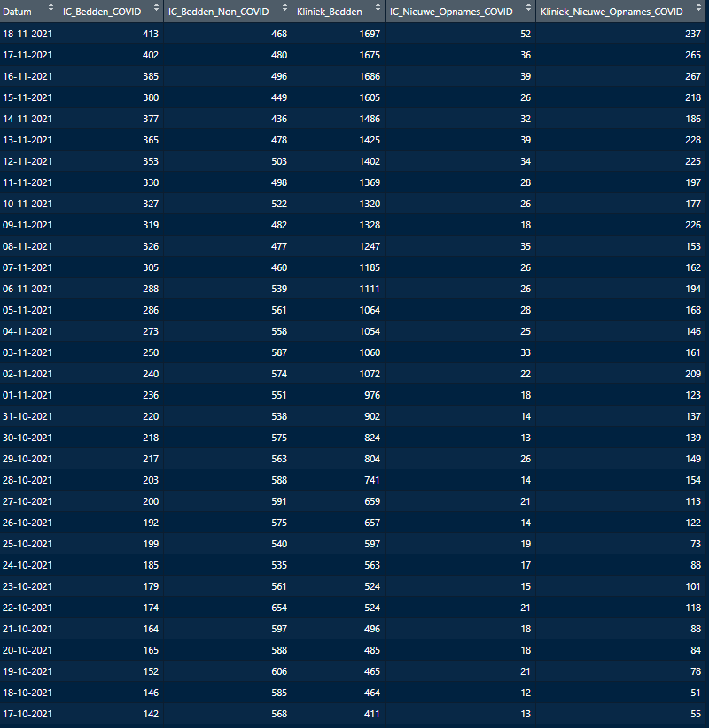Select date cell 27-10-2021
The image size is (709, 728).
[x=27, y=501]
